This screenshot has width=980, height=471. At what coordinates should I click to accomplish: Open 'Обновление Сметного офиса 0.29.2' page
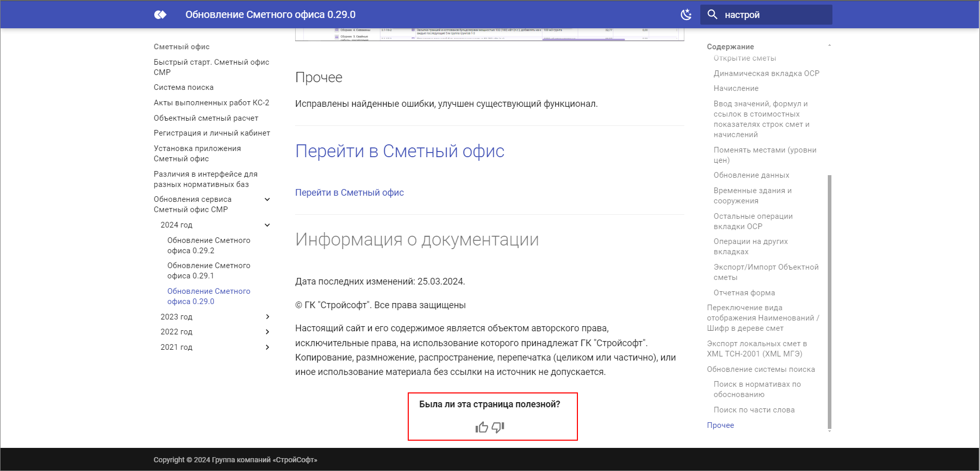tap(208, 246)
